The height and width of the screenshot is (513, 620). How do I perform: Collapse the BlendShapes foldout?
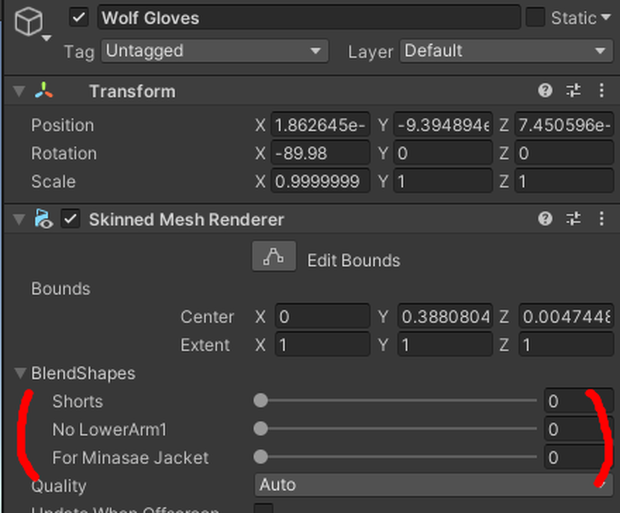(20, 373)
